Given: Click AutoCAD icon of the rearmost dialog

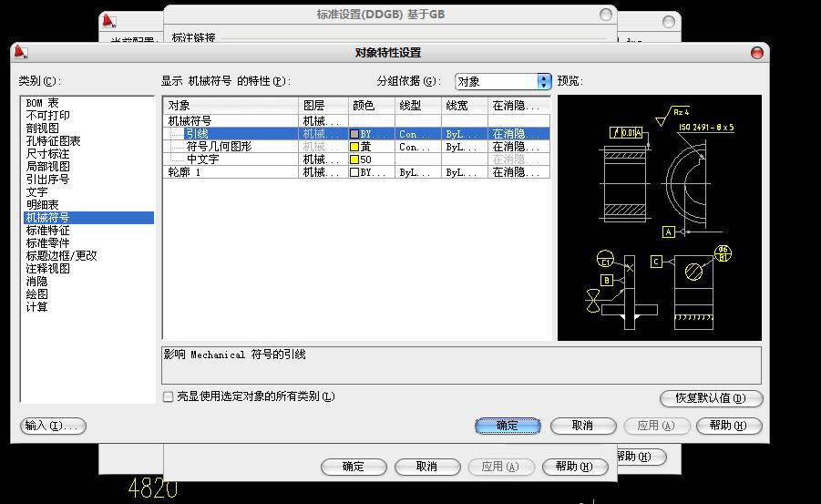Looking at the screenshot, I should 109,21.
